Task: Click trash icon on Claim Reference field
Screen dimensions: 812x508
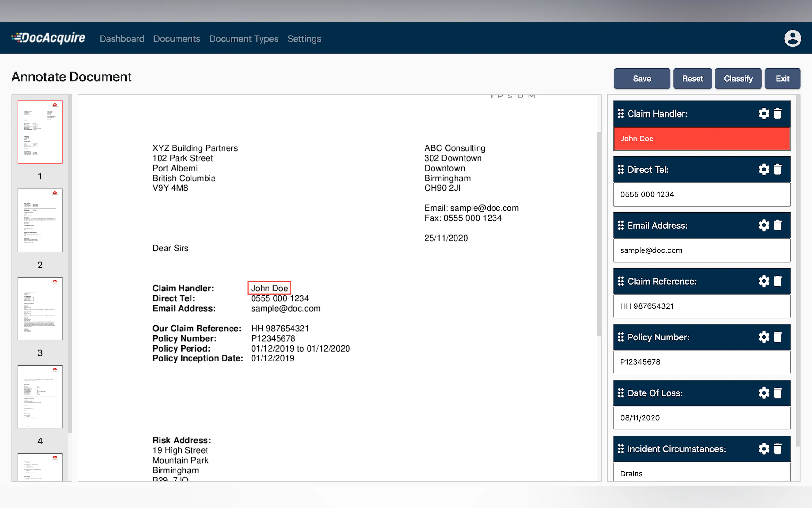Action: pos(777,281)
